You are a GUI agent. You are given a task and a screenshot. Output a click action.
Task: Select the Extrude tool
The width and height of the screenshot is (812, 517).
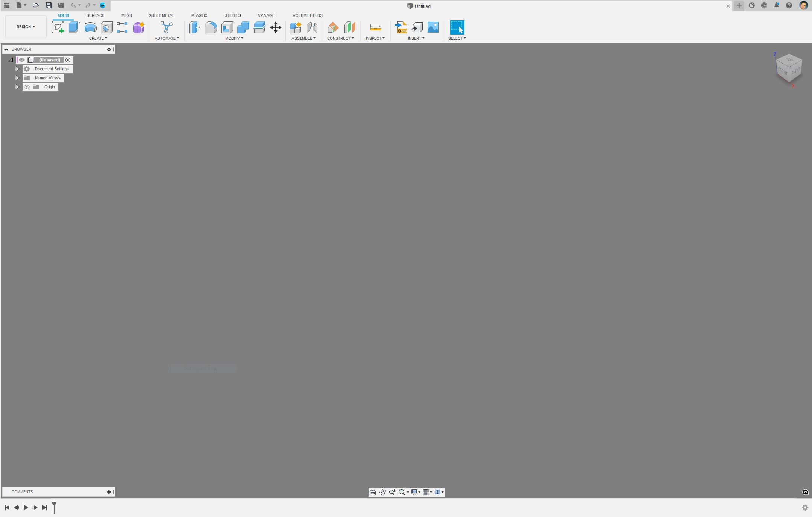(74, 27)
